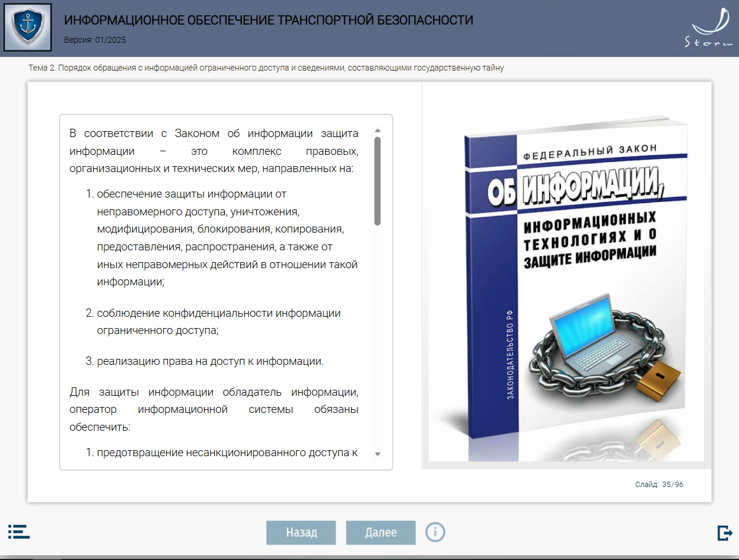Viewport: 739px width, 560px height.
Task: Click paragraph 'Для защиты информации обладатель информации'
Action: point(214,409)
